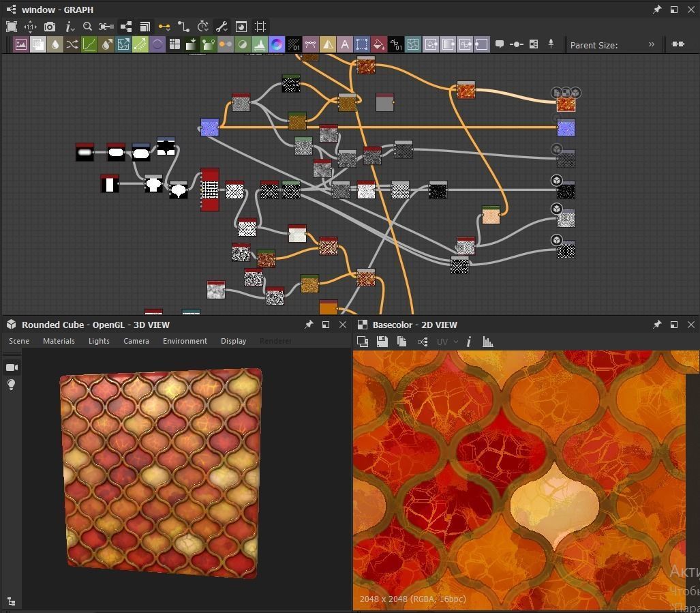This screenshot has height=613, width=700.
Task: Add an HSL node (half circle icon)
Action: (243, 44)
